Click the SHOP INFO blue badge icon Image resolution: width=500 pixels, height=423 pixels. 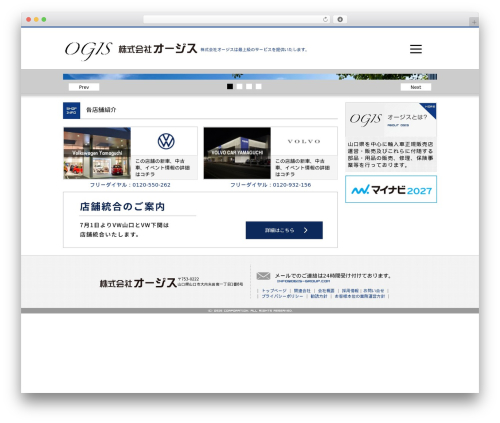pyautogui.click(x=71, y=110)
